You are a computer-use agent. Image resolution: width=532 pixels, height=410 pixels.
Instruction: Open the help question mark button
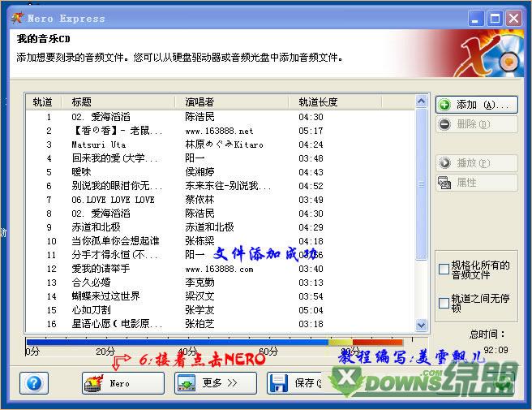pos(34,383)
